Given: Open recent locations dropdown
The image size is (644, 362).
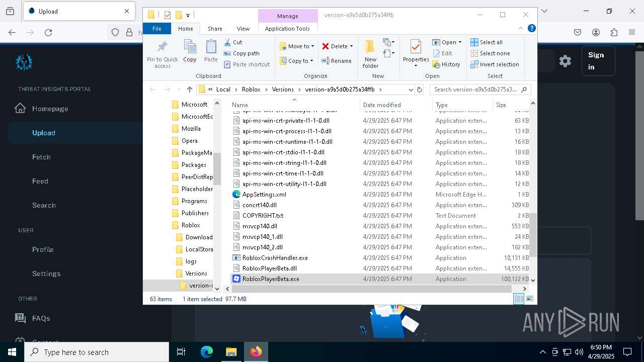Looking at the screenshot, I should 179,89.
